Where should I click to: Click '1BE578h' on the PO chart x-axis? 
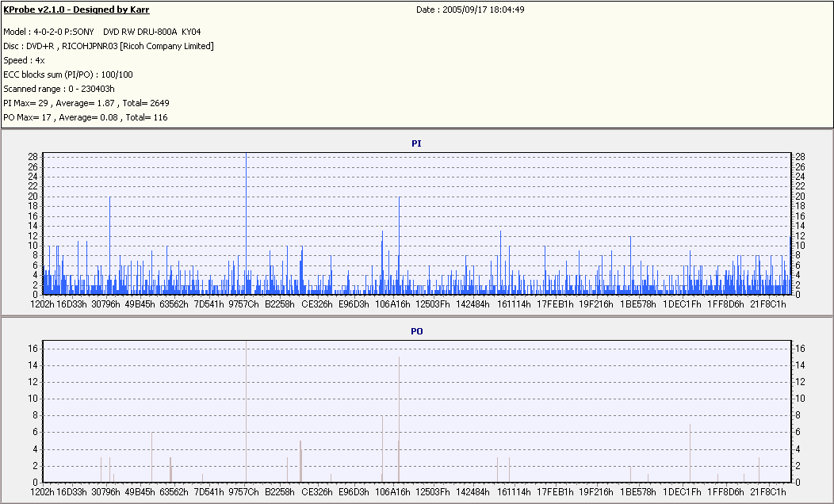point(638,492)
